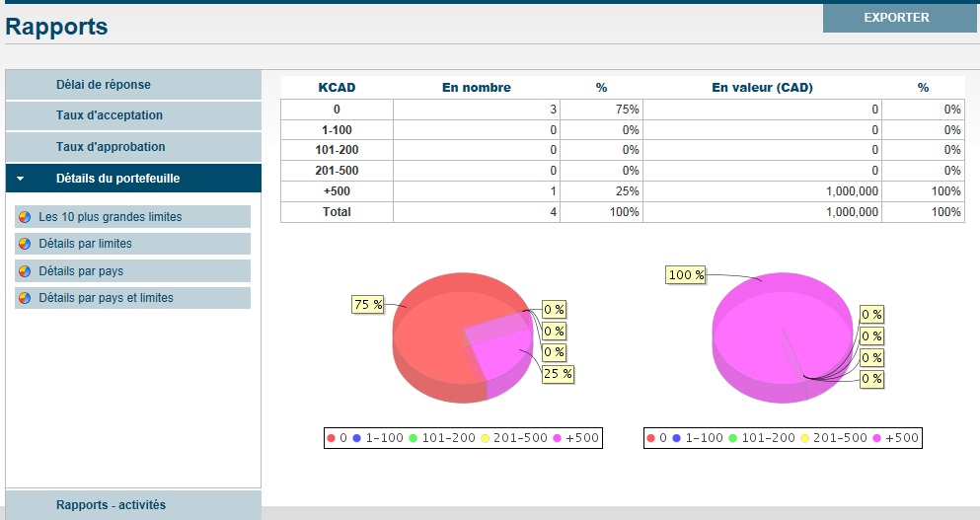Open Détails par pays et limites report
The image size is (980, 520).
(x=132, y=298)
